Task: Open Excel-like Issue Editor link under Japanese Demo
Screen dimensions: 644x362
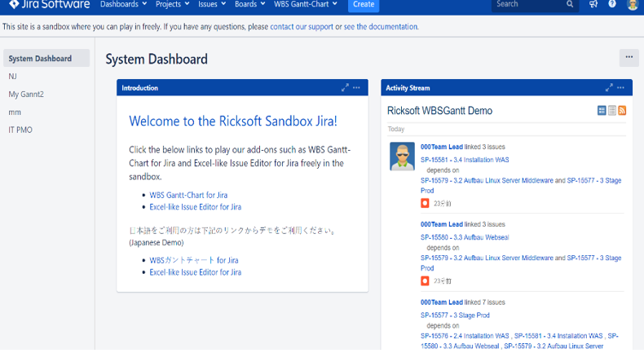Action: pyautogui.click(x=195, y=272)
